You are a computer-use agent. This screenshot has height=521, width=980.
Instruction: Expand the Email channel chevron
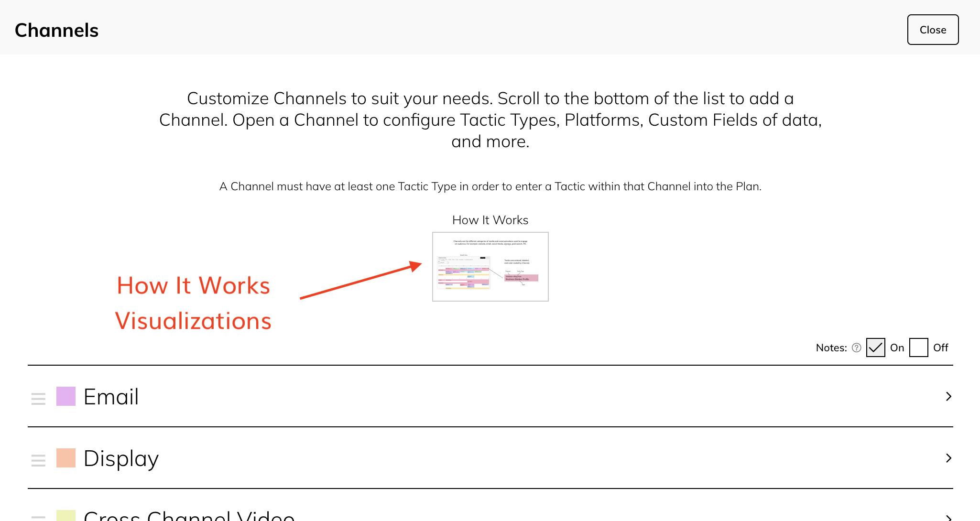(x=948, y=396)
